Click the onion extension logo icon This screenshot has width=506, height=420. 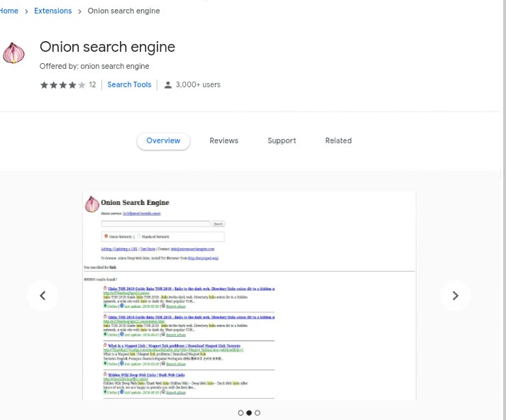click(x=13, y=53)
